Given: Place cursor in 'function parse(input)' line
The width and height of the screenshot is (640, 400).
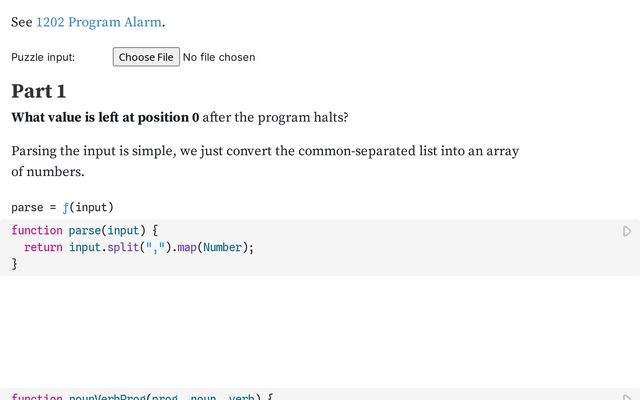Looking at the screenshot, I should point(92,231).
